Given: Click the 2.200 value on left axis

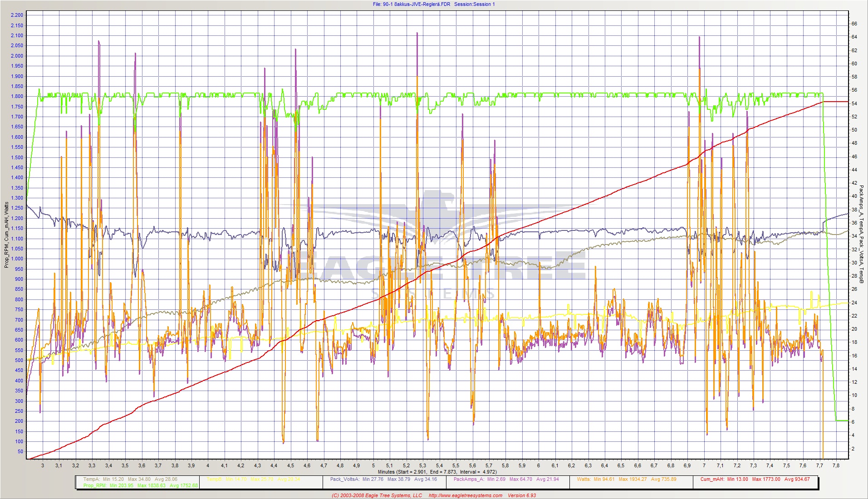Looking at the screenshot, I should coord(17,15).
